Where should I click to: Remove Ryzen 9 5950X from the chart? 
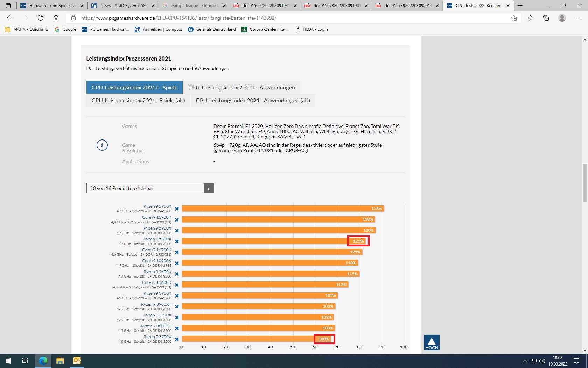(x=177, y=209)
